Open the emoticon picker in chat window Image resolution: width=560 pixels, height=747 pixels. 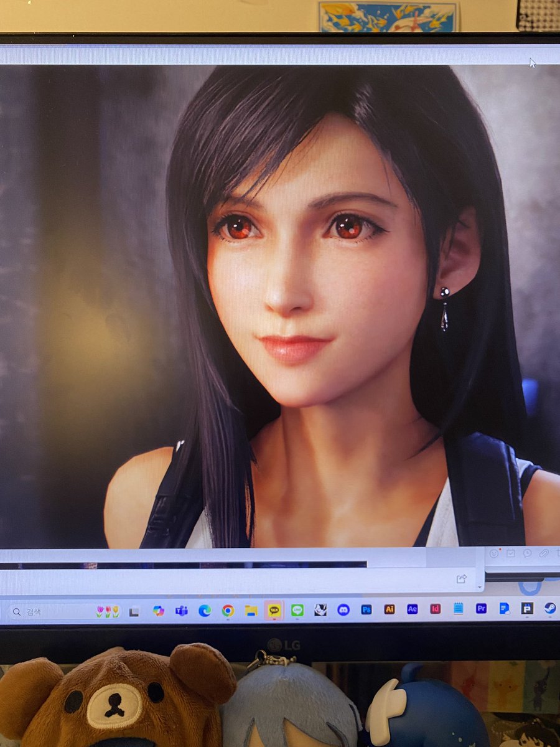(494, 553)
